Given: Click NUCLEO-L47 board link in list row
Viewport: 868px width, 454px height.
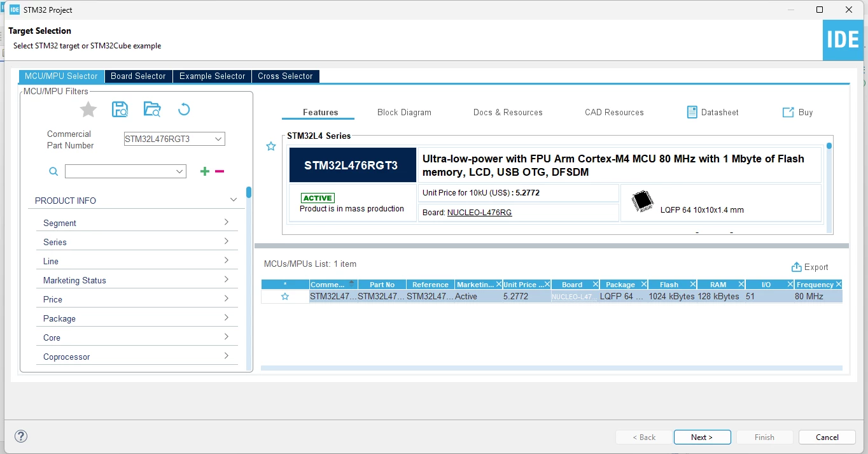Looking at the screenshot, I should tap(574, 297).
